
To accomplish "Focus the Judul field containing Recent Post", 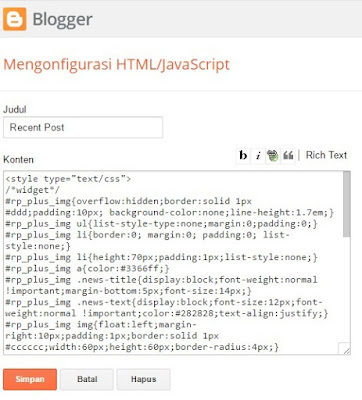I will [83, 127].
